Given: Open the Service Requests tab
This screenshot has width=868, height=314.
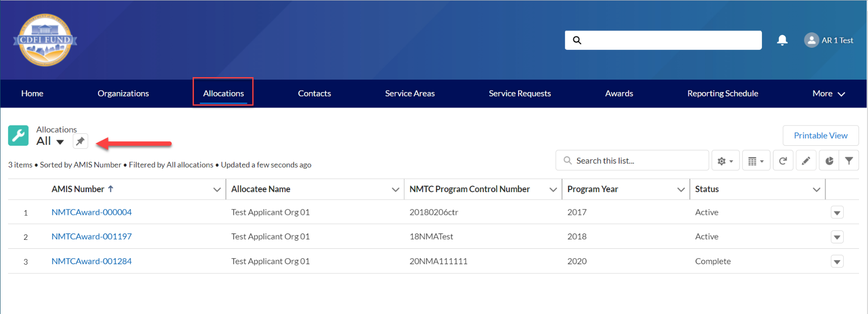Looking at the screenshot, I should (x=520, y=94).
